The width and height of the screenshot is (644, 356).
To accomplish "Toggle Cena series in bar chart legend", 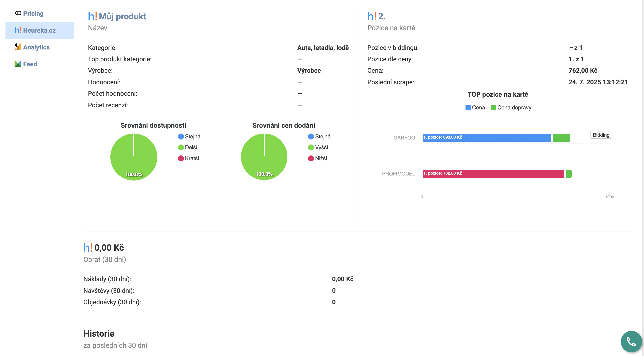I will click(x=475, y=108).
